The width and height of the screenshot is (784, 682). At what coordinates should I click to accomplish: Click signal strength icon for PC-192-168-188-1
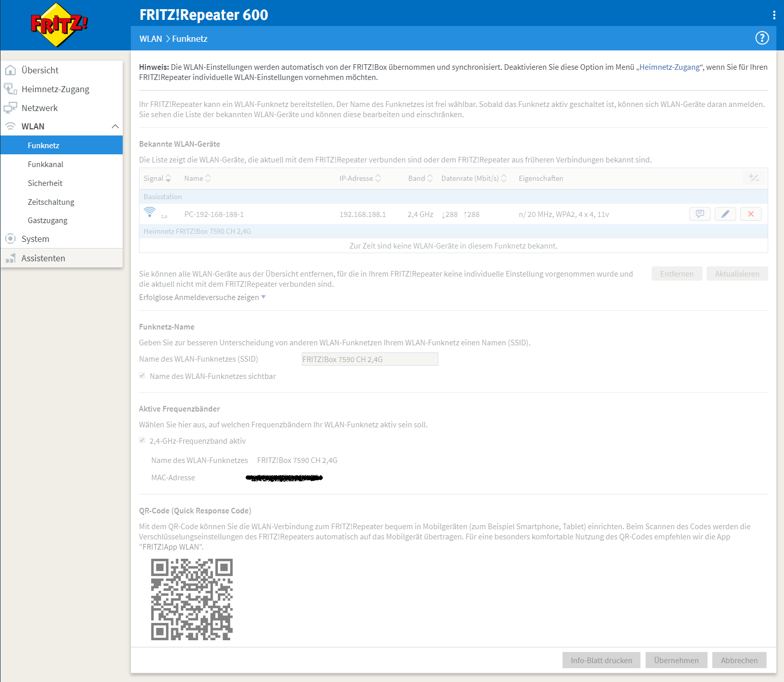150,212
